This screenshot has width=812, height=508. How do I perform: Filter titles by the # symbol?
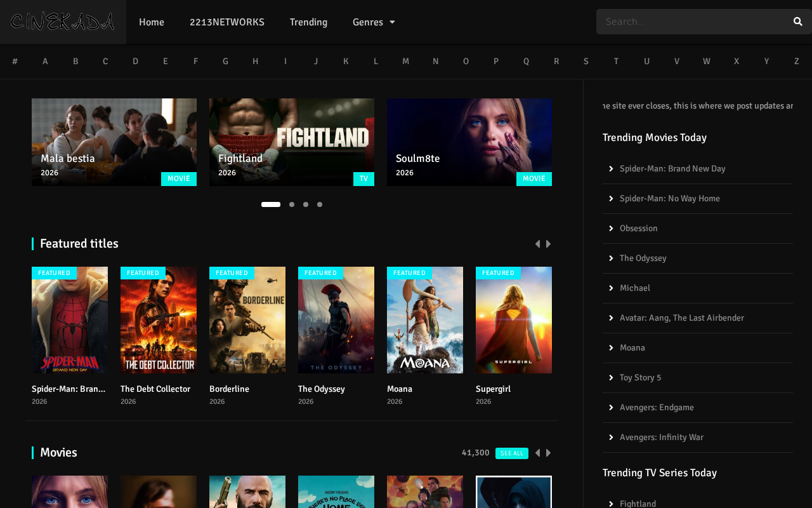[x=15, y=62]
